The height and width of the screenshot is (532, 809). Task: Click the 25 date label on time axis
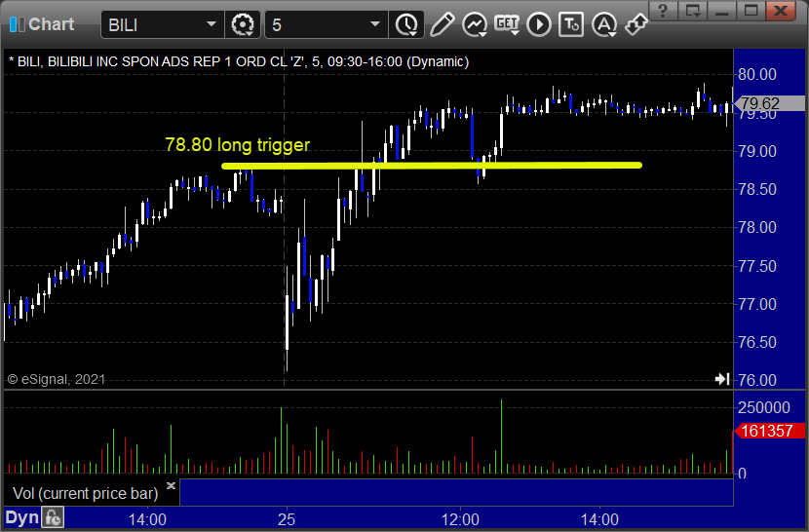[x=287, y=519]
